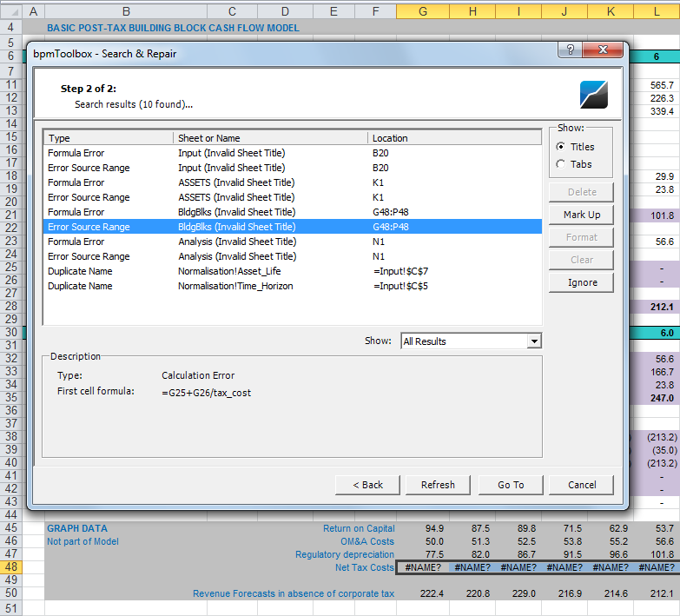Click the OM&A Costs label
This screenshot has height=616, width=680.
click(366, 541)
